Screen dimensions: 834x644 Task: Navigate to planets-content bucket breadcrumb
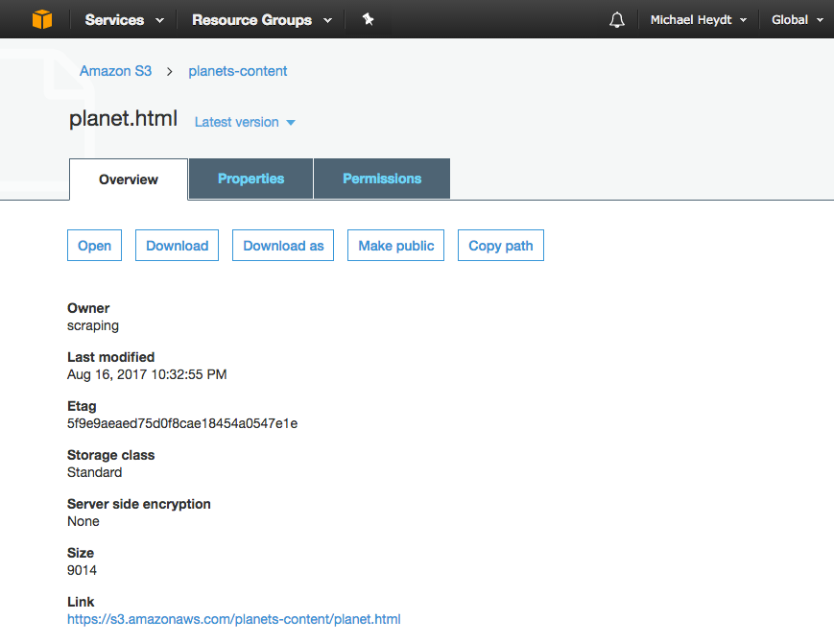pyautogui.click(x=238, y=71)
